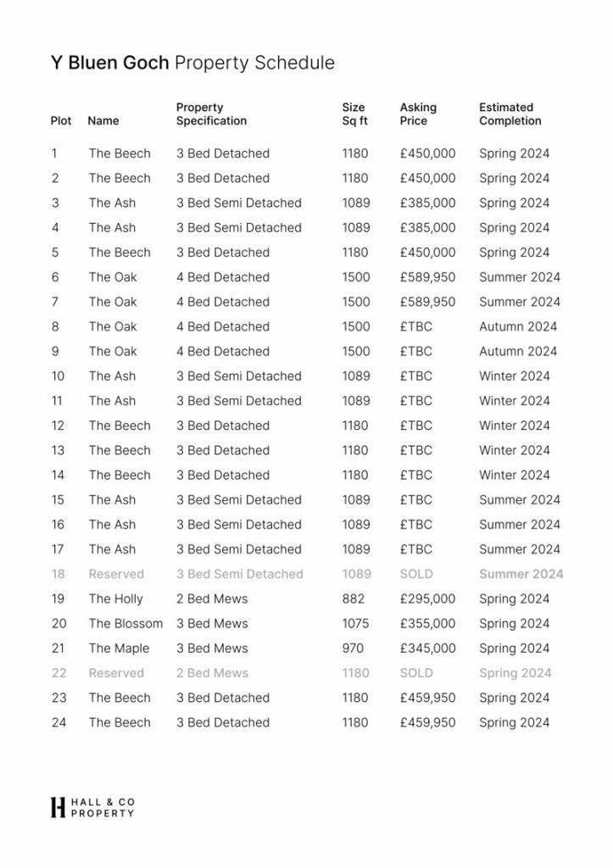Select The Holly in plot 19
The height and width of the screenshot is (868, 613).
click(x=115, y=598)
